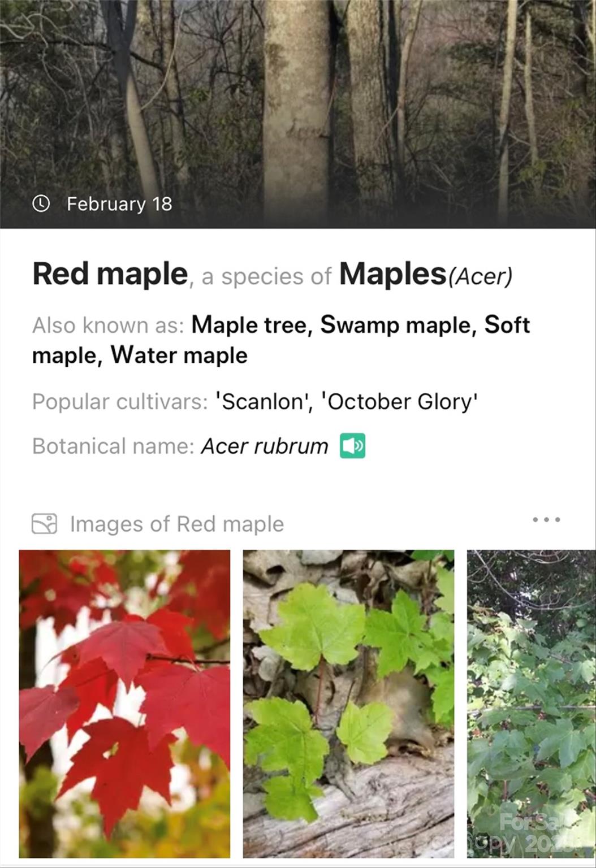Play the Acer rubrum pronunciation audio
This screenshot has width=596, height=868.
[x=352, y=446]
